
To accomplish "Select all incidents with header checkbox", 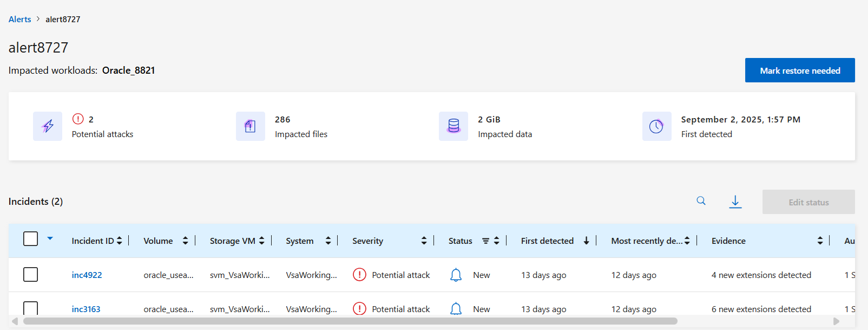I will [31, 239].
